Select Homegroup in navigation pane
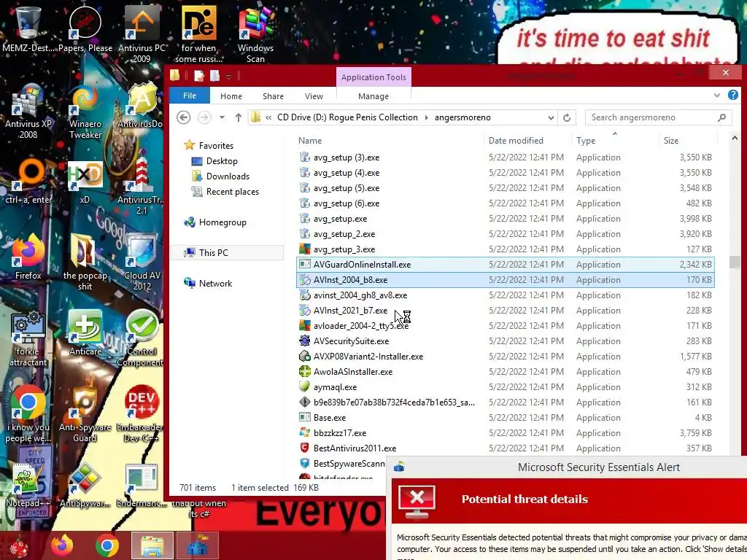This screenshot has height=560, width=747. coord(222,222)
